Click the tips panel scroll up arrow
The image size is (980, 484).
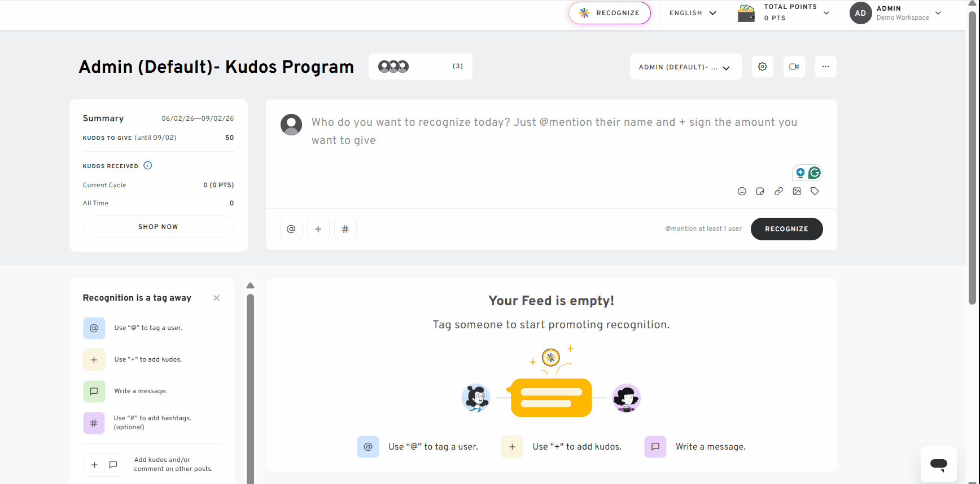click(250, 285)
